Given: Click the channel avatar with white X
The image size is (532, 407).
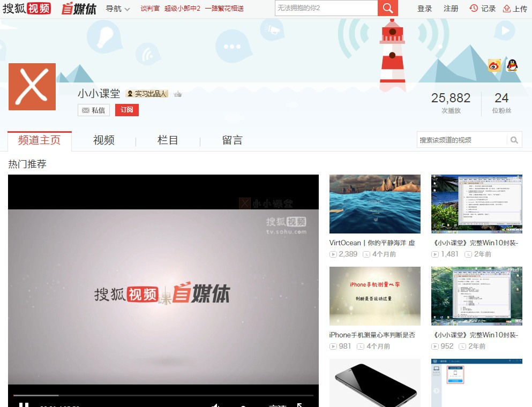Looking at the screenshot, I should pyautogui.click(x=32, y=87).
